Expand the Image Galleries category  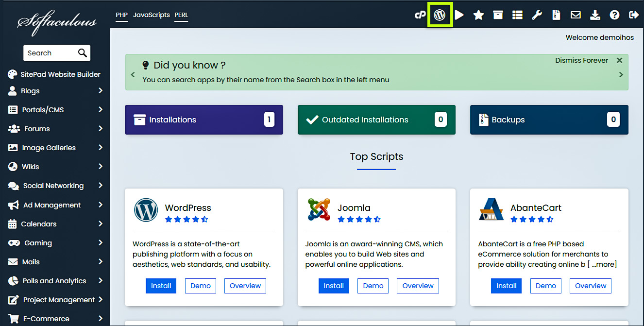pyautogui.click(x=101, y=148)
